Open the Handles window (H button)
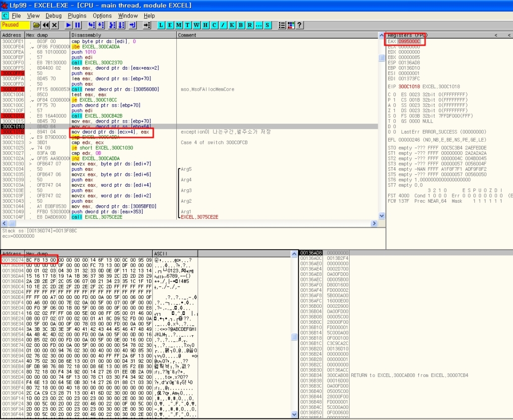 coord(205,25)
